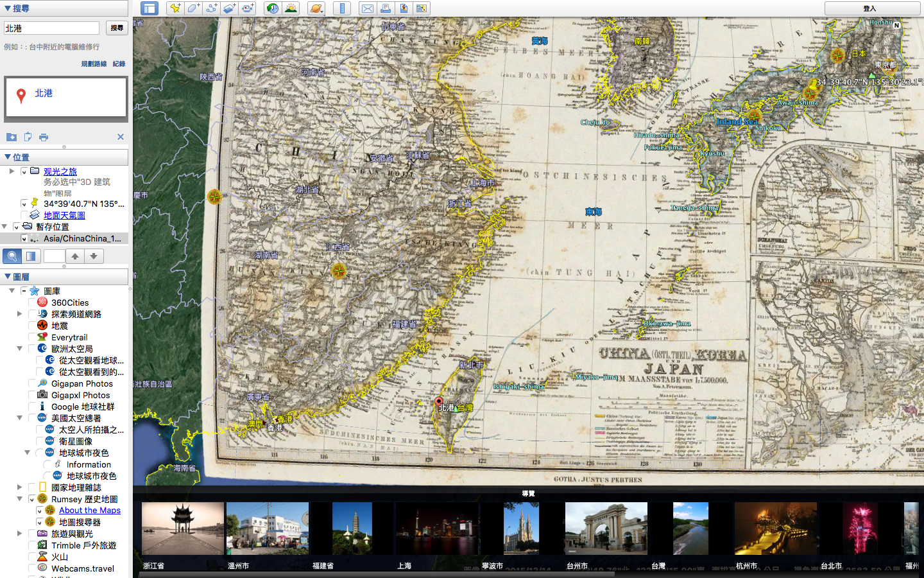Open the 观光之旅 link
This screenshot has width=924, height=578.
pyautogui.click(x=60, y=171)
